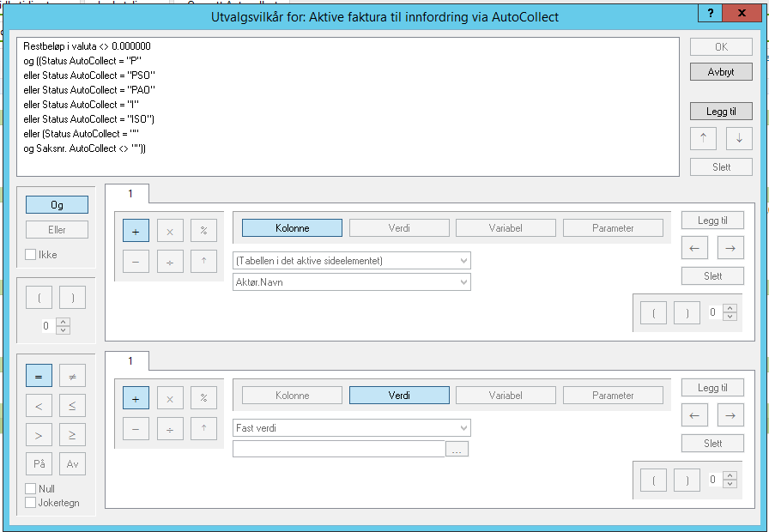Select the På comparison option

point(39,464)
